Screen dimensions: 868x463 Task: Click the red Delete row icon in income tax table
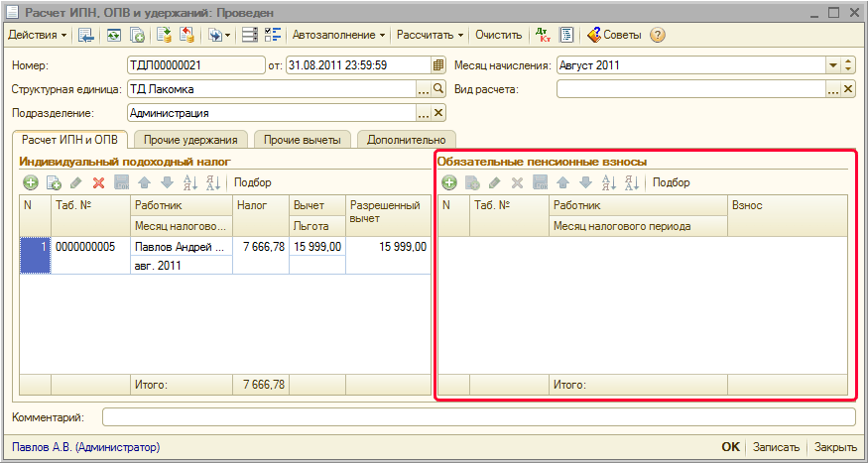tap(98, 182)
